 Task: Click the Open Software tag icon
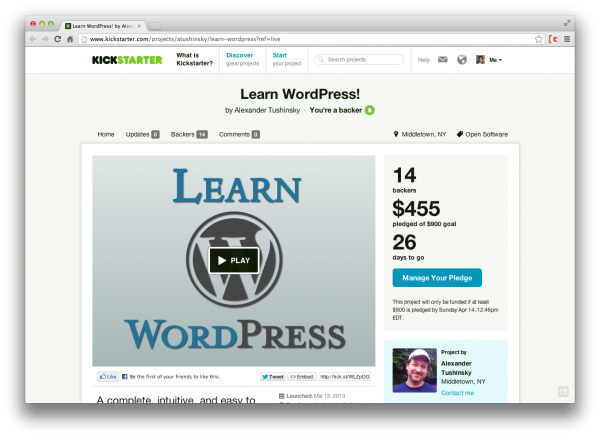(460, 134)
